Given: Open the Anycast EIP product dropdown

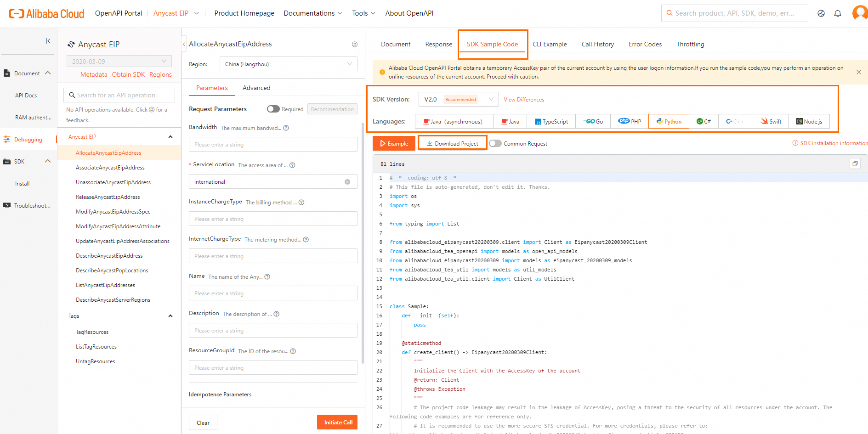Looking at the screenshot, I should [x=176, y=13].
